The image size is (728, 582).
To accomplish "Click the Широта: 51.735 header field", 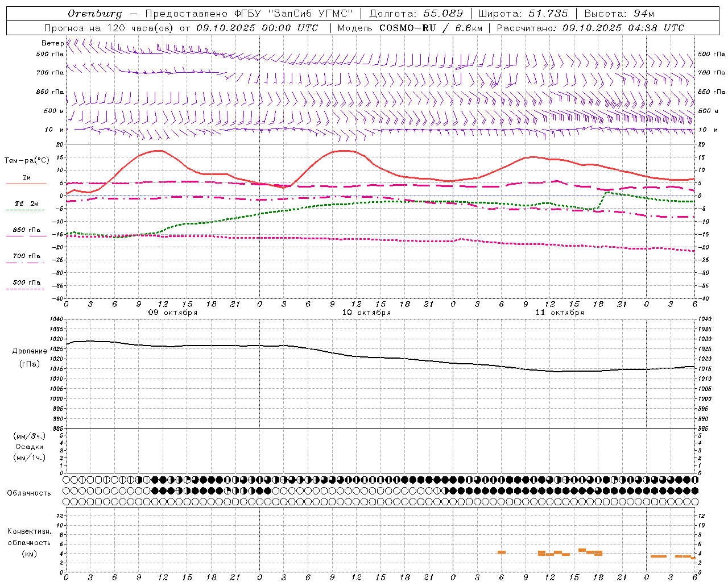I will click(x=523, y=14).
